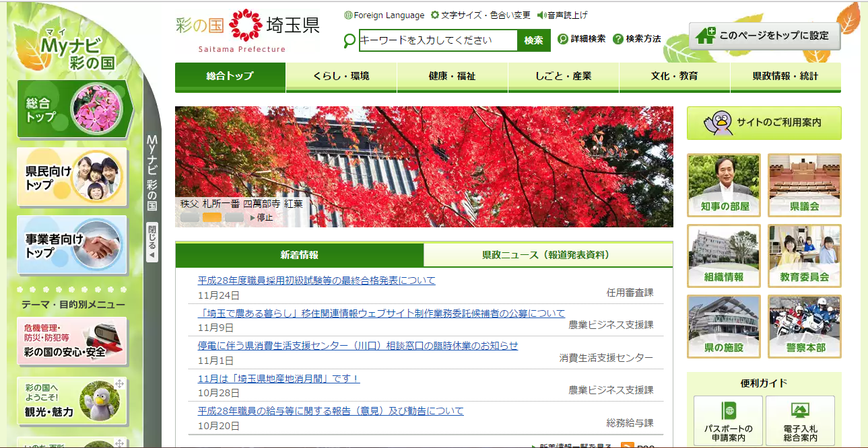Click the move handle icon on 観光・魅力 banner
Screen dimensions: 868x448
(x=119, y=383)
